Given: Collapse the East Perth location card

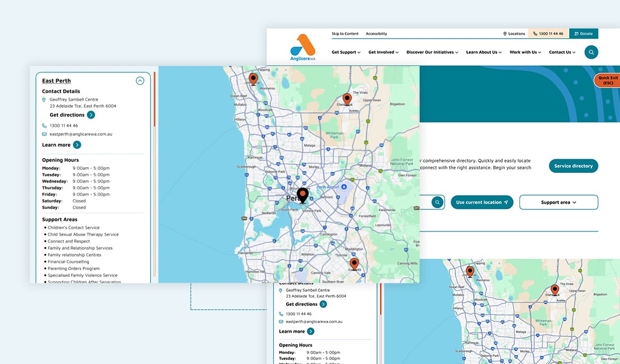Looking at the screenshot, I should pyautogui.click(x=140, y=81).
